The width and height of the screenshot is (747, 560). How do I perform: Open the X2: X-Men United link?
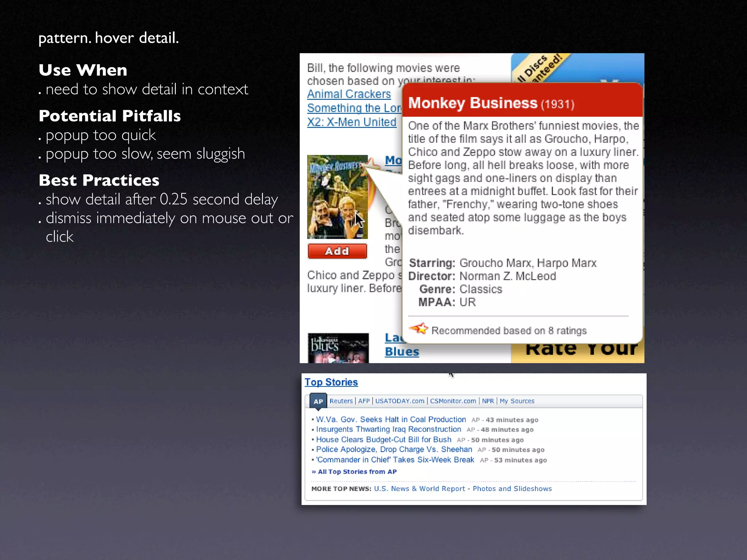click(x=351, y=122)
